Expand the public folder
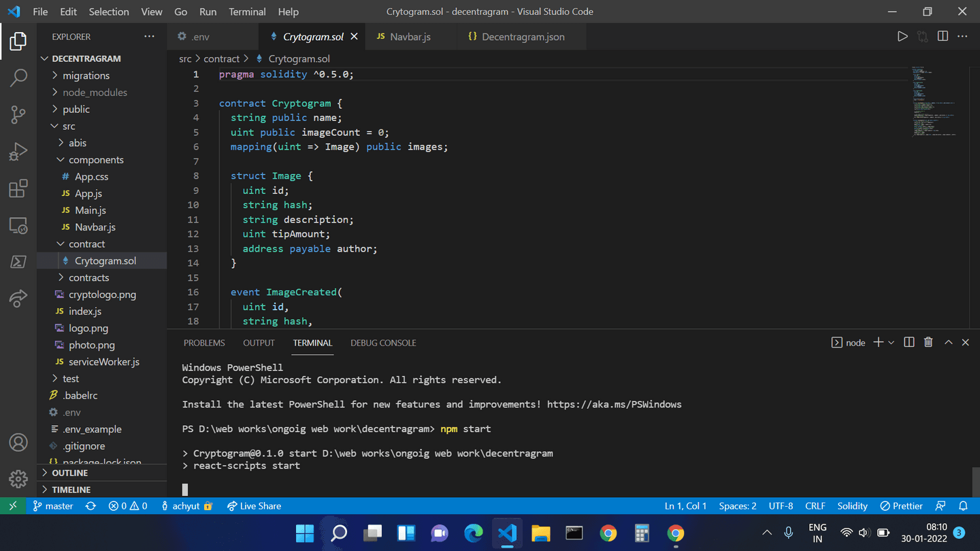980x551 pixels. pyautogui.click(x=102, y=109)
